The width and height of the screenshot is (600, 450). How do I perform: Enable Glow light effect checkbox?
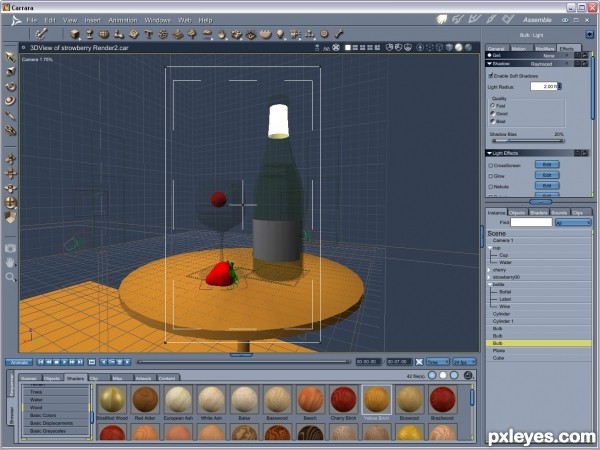(x=491, y=176)
